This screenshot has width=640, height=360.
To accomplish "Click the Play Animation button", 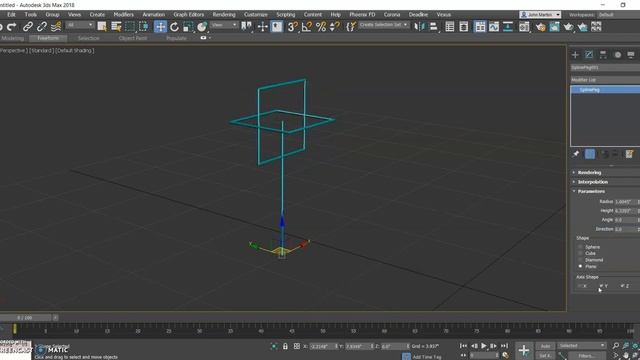I will [484, 346].
